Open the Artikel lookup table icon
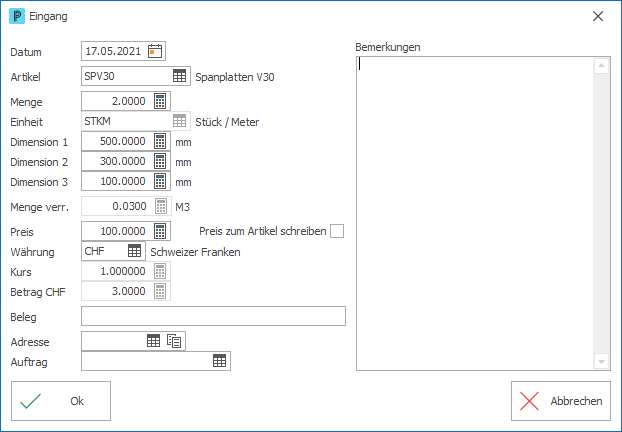The image size is (622, 432). pos(179,76)
